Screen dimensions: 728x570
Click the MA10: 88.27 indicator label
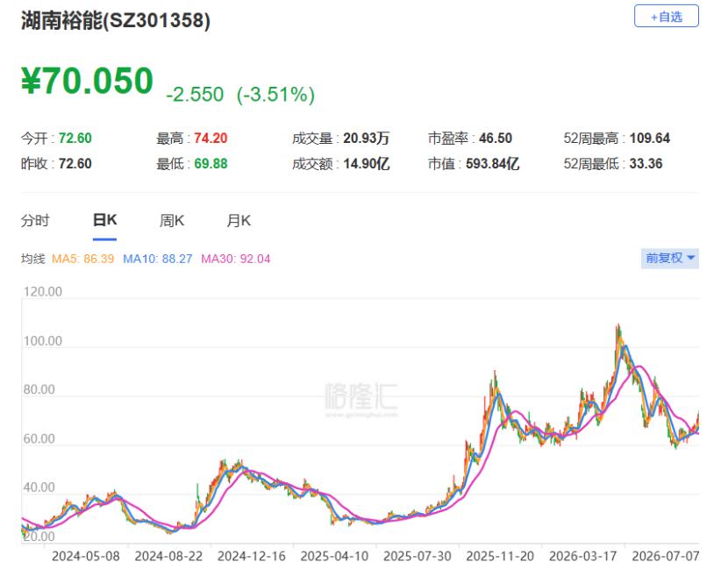(x=157, y=259)
